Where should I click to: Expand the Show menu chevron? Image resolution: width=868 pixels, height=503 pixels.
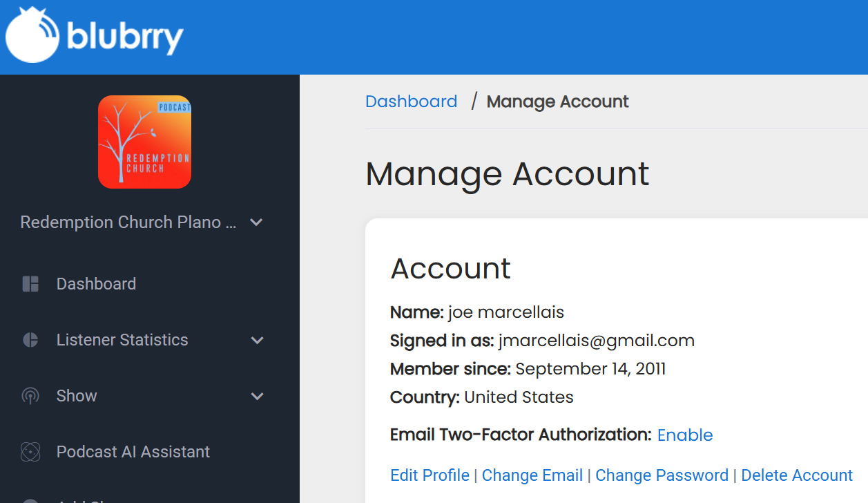click(257, 396)
